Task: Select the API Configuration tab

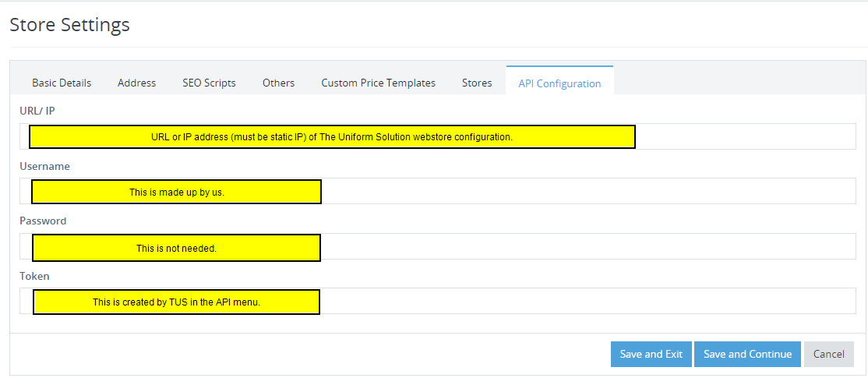Action: [559, 83]
